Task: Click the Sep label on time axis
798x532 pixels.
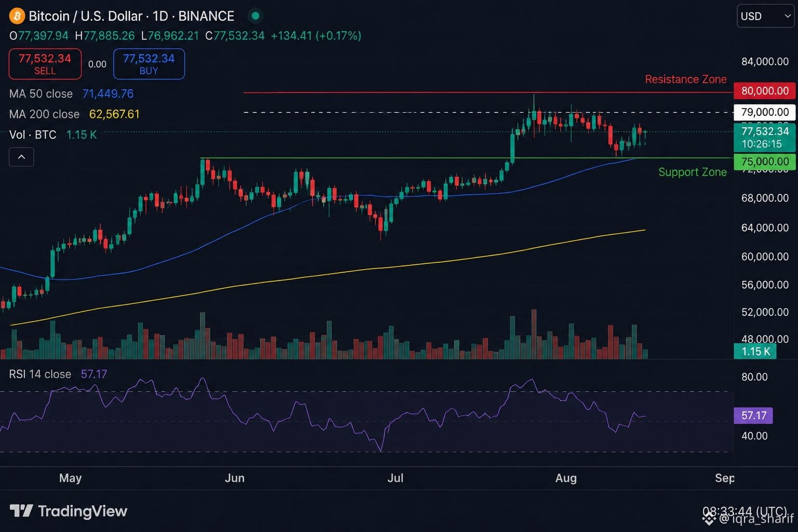Action: (725, 478)
